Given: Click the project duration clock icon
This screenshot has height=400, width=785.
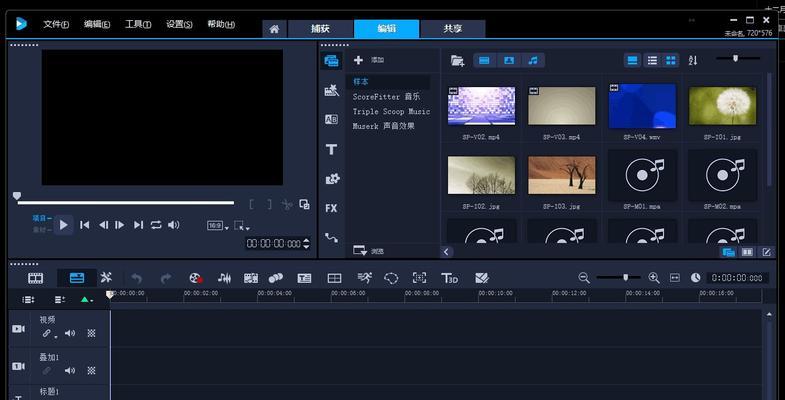Looking at the screenshot, I should tap(695, 278).
